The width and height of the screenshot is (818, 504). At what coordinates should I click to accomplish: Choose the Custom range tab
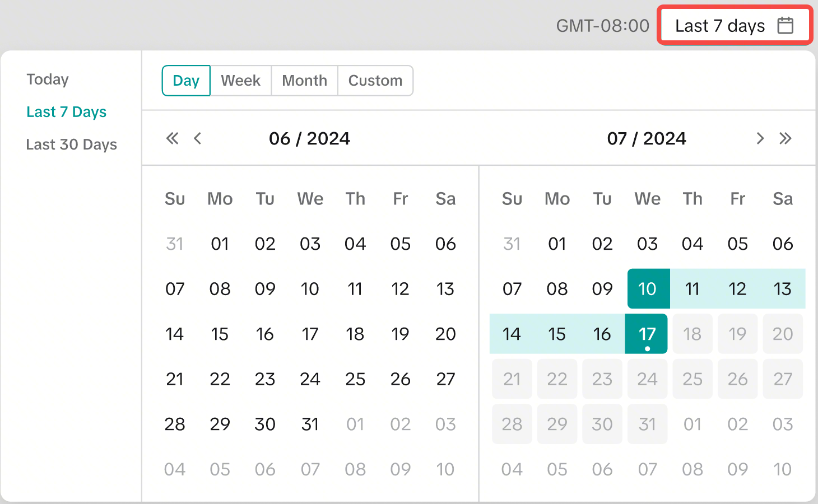coord(375,81)
